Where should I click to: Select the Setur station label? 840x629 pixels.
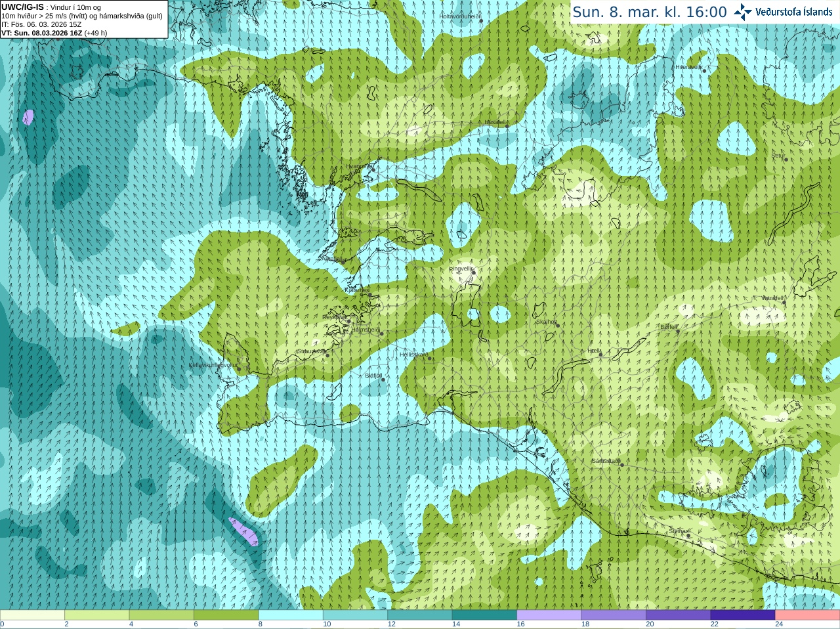point(778,156)
